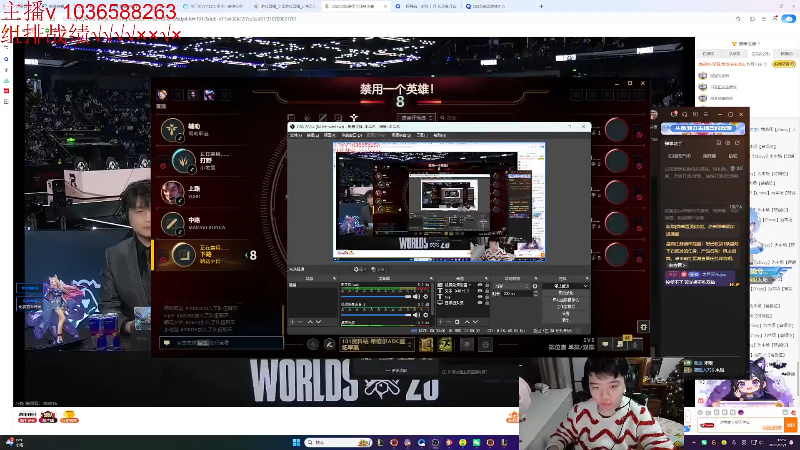Select the 场景 scene in OBS list
Viewport: 800px width, 450px height.
pyautogui.click(x=313, y=285)
